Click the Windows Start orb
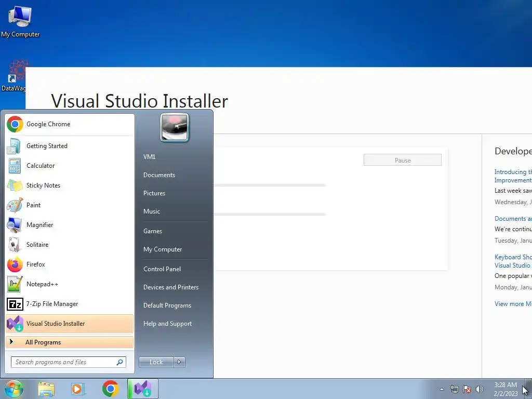 coord(14,389)
